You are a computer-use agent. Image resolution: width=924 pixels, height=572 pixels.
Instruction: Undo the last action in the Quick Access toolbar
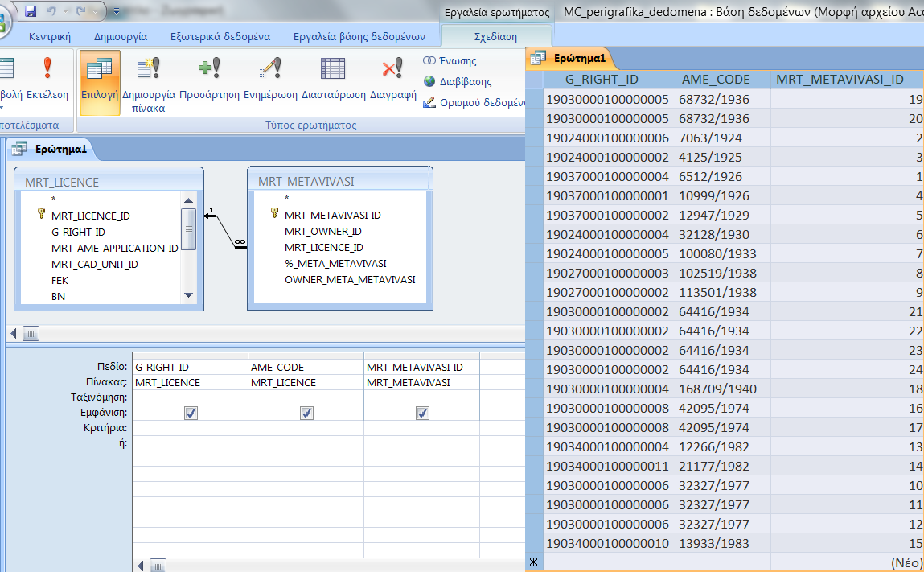pyautogui.click(x=51, y=10)
